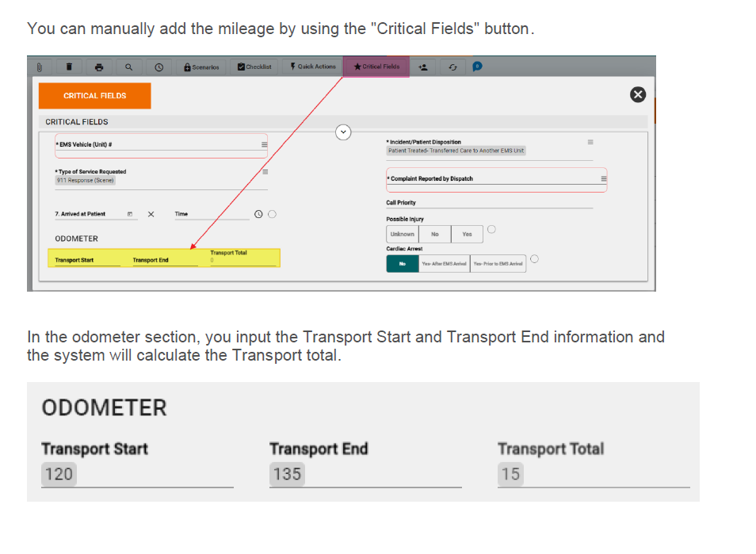Open the Scenarios toolbar tab

click(201, 67)
